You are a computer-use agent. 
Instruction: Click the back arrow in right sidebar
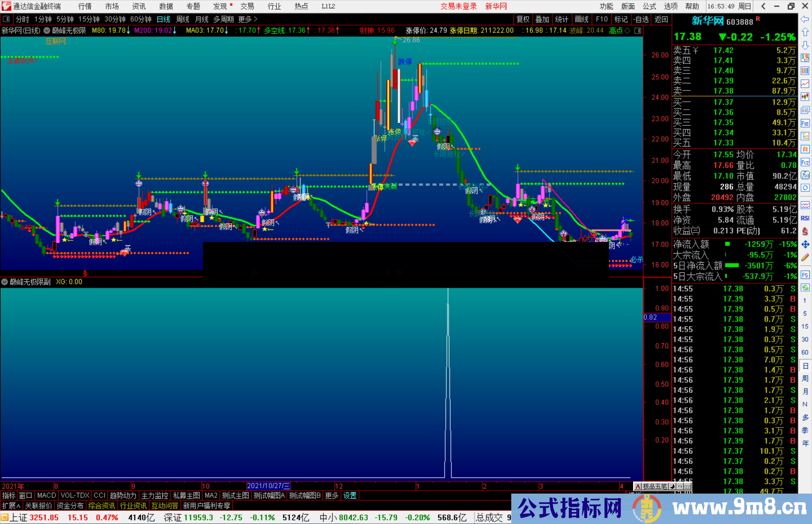[804, 19]
